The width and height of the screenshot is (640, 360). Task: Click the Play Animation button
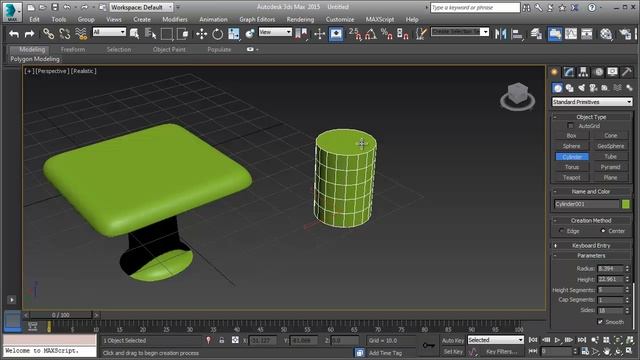(557, 340)
